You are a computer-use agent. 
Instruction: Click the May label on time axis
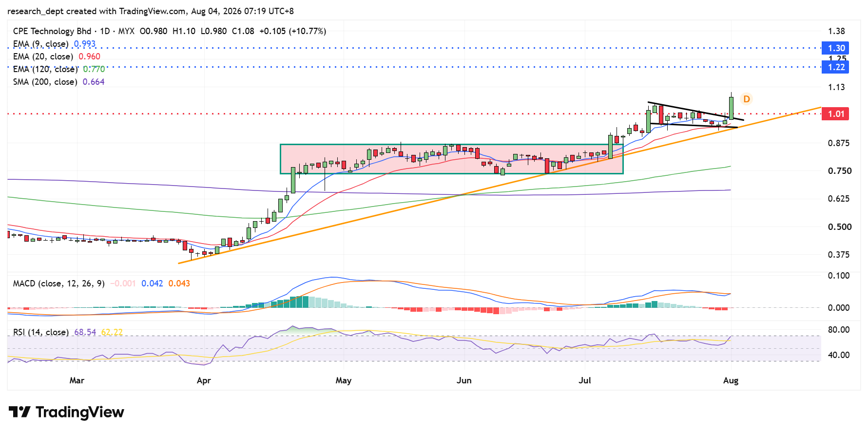(344, 380)
